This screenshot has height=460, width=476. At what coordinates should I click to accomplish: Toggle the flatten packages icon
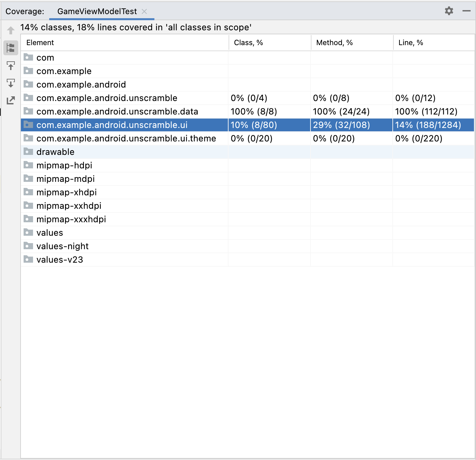point(11,48)
